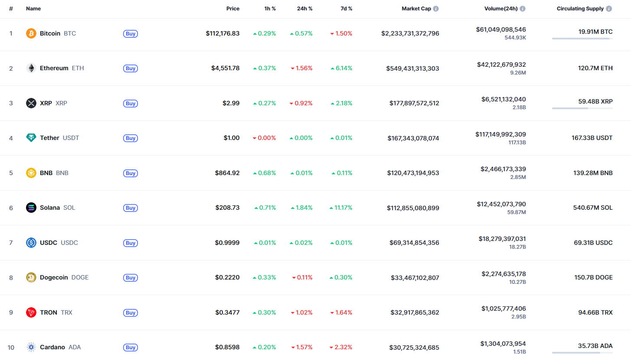
Task: Click the Dogecoin coin logo
Action: coord(31,277)
